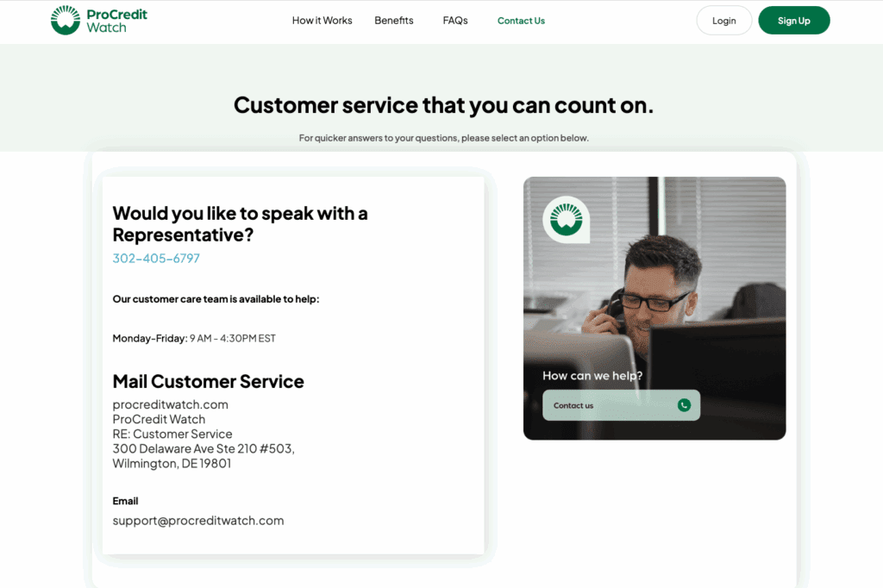Open the FAQs navigation link
The height and width of the screenshot is (588, 883).
click(x=455, y=21)
